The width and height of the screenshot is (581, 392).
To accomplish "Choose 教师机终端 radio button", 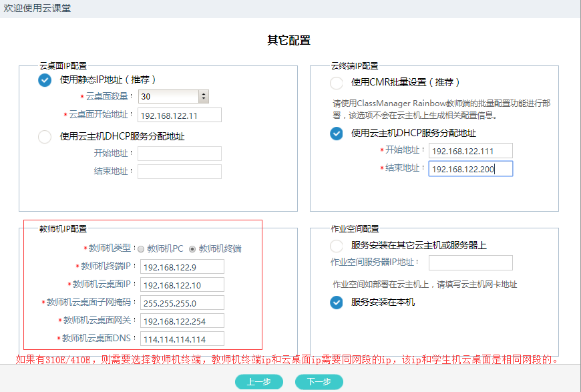I will [193, 249].
